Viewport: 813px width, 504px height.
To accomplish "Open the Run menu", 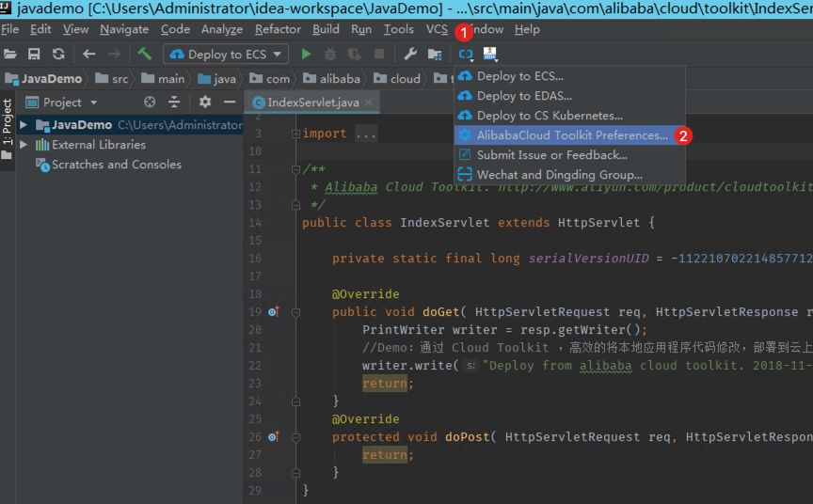I will pos(361,29).
